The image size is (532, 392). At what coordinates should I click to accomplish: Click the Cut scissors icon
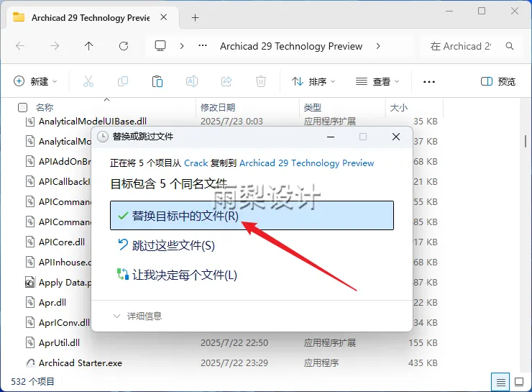(x=88, y=81)
